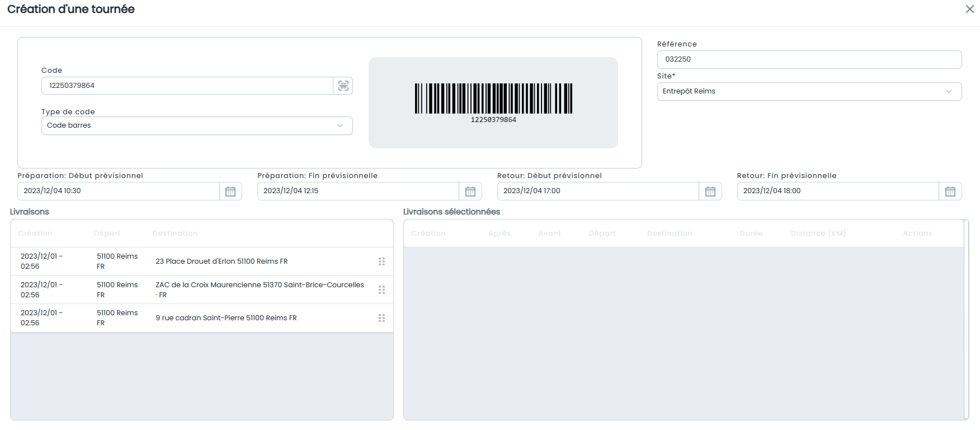Select delivery to 9 rue cadran Saint-Pierre

coord(202,318)
